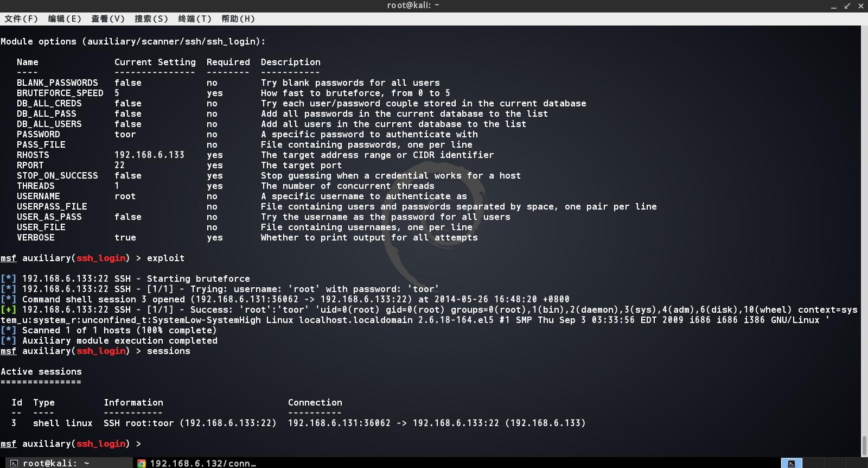The image size is (868, 468).
Task: Click session info "SSH root:toor (192.168.6.133:22)"
Action: (190, 423)
